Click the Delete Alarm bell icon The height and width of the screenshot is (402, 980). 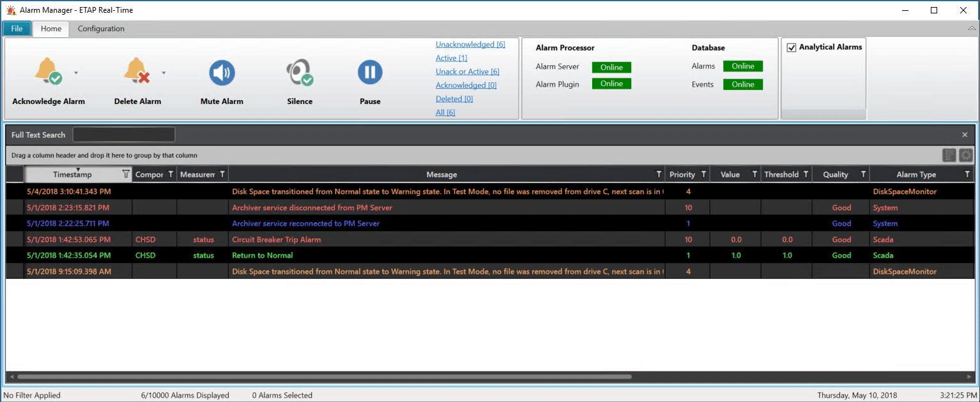tap(137, 71)
